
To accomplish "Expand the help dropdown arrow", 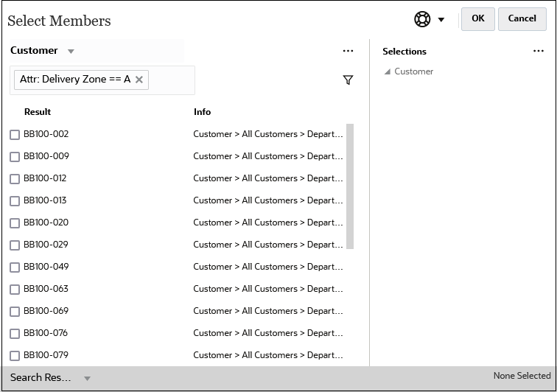I will [441, 20].
